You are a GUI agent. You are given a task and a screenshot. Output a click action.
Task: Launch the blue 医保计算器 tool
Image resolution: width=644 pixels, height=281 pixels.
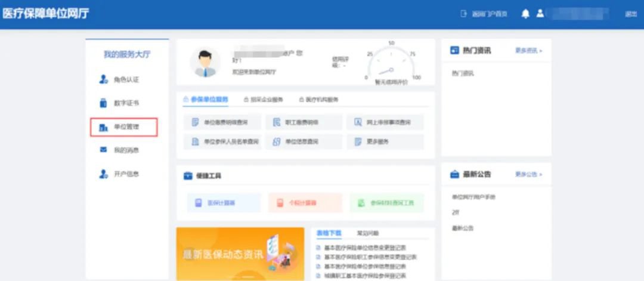pyautogui.click(x=224, y=203)
